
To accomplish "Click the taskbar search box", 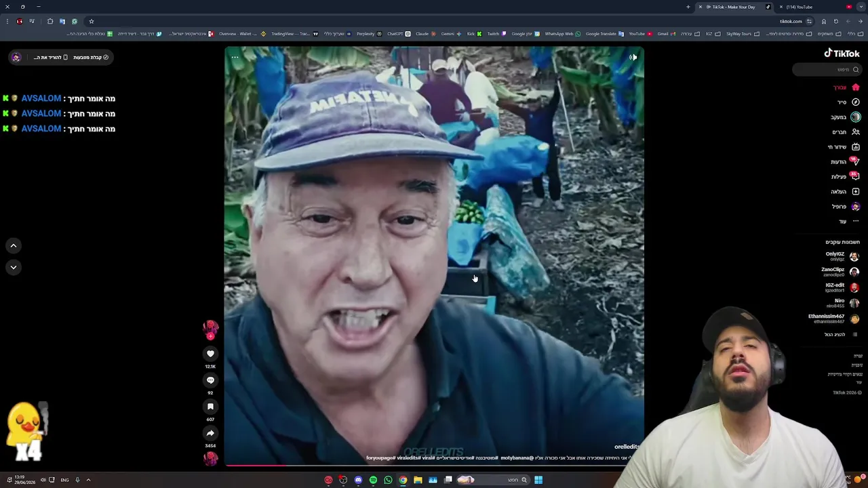I will [x=494, y=480].
